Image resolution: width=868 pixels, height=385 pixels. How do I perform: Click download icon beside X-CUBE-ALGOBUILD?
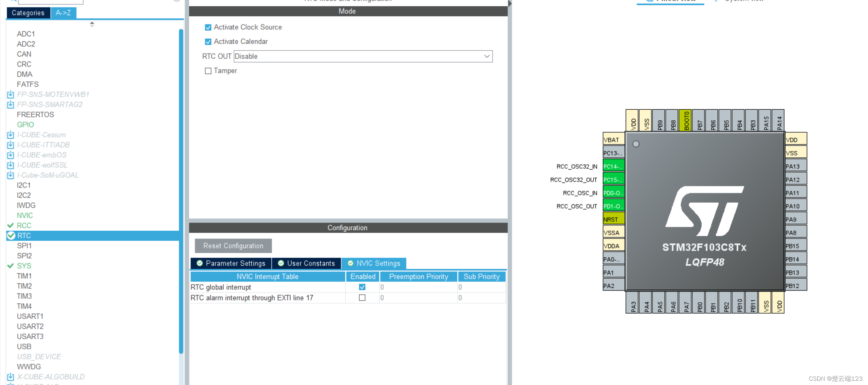11,377
